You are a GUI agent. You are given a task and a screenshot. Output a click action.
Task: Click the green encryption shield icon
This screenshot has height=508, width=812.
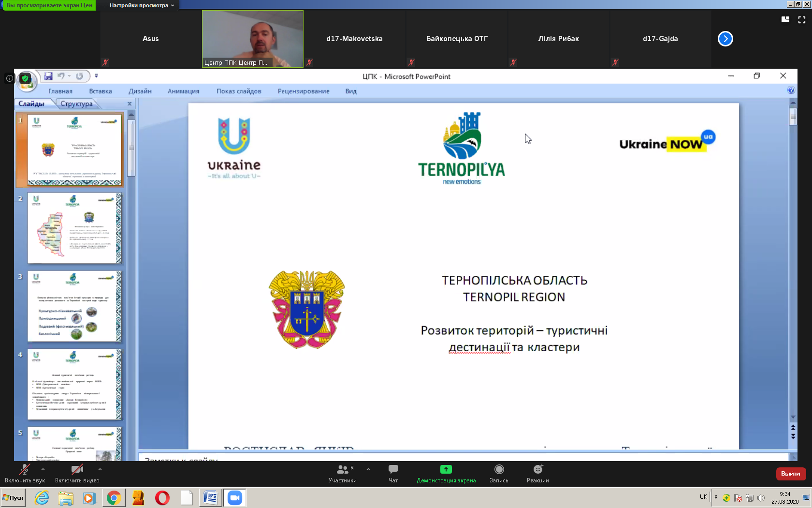pos(25,78)
